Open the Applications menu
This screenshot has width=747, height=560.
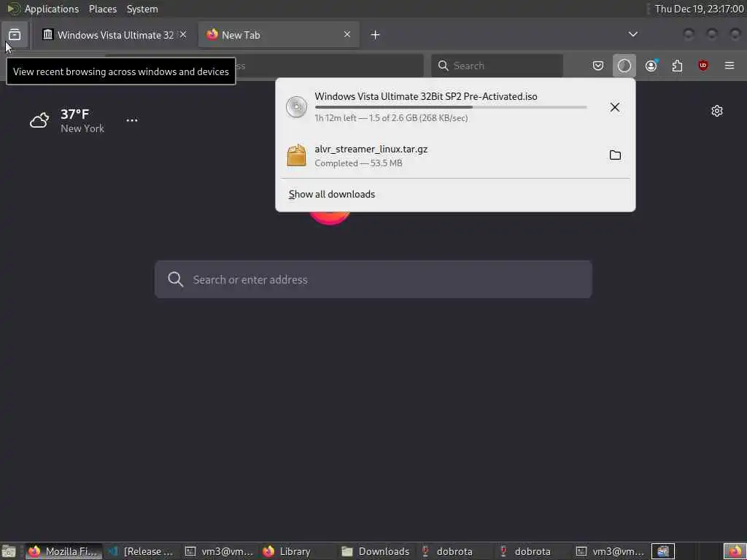52,9
